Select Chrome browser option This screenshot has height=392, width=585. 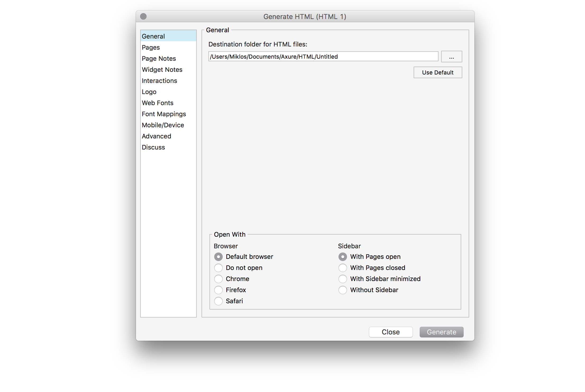[220, 278]
